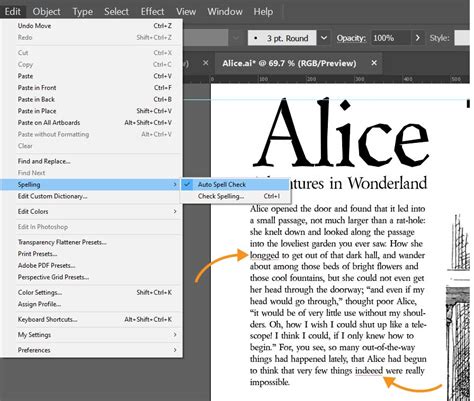Select Paste in Front
The width and height of the screenshot is (474, 401).
pos(91,88)
